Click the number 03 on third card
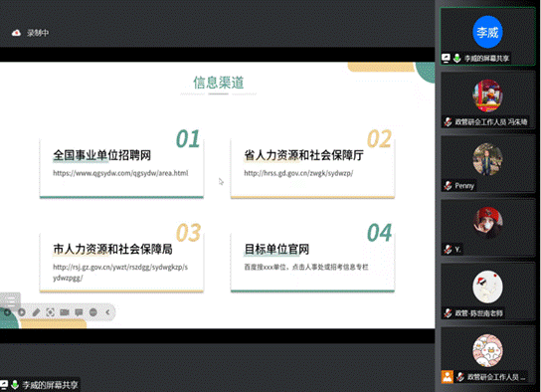This screenshot has height=392, width=541. pyautogui.click(x=188, y=233)
